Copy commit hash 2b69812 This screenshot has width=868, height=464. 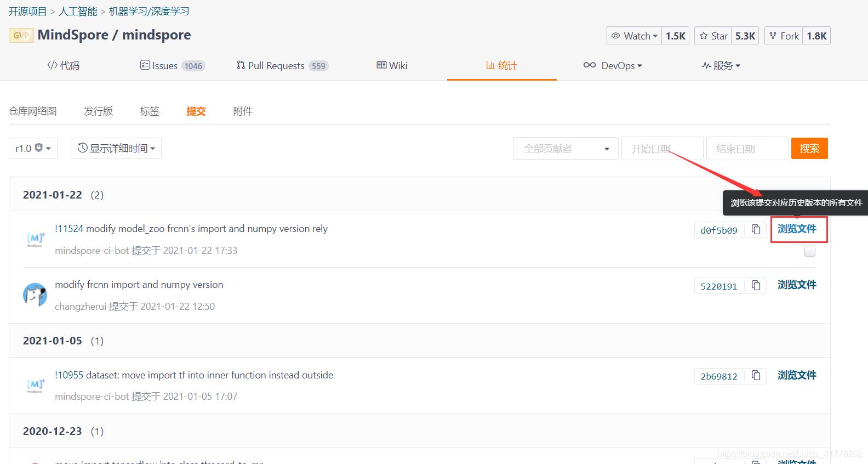756,376
